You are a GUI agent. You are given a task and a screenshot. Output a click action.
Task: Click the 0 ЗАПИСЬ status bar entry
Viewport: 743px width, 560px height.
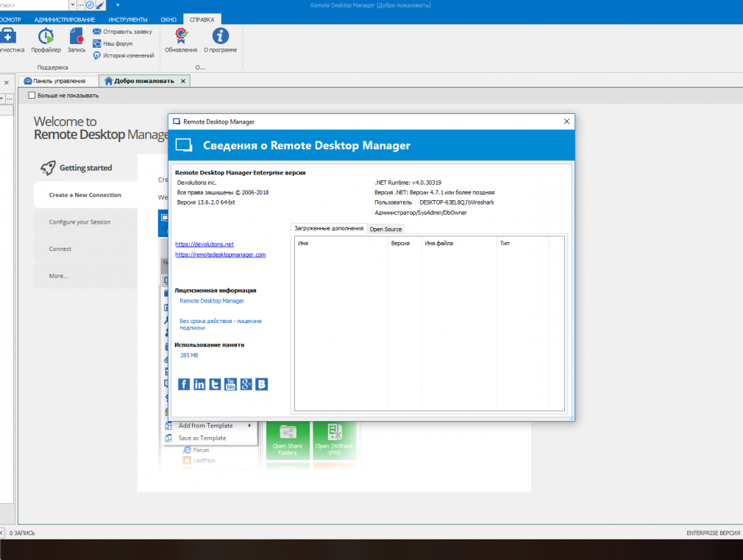click(x=22, y=533)
